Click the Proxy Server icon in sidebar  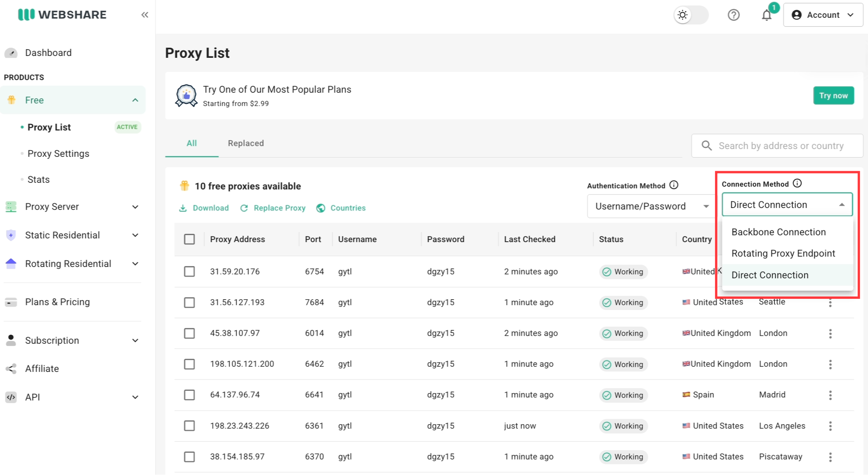(11, 207)
